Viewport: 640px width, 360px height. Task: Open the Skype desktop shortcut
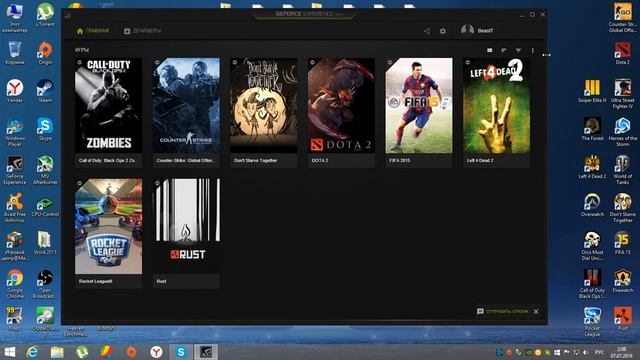coord(45,129)
